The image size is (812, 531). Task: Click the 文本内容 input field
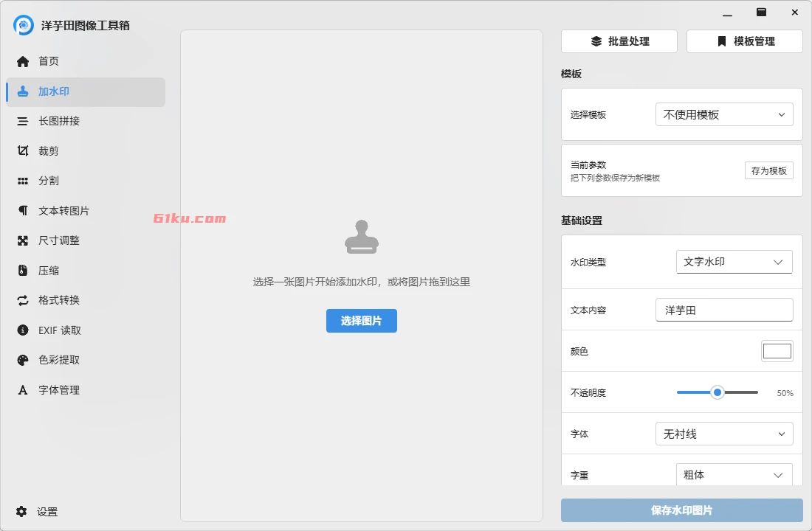coord(724,310)
